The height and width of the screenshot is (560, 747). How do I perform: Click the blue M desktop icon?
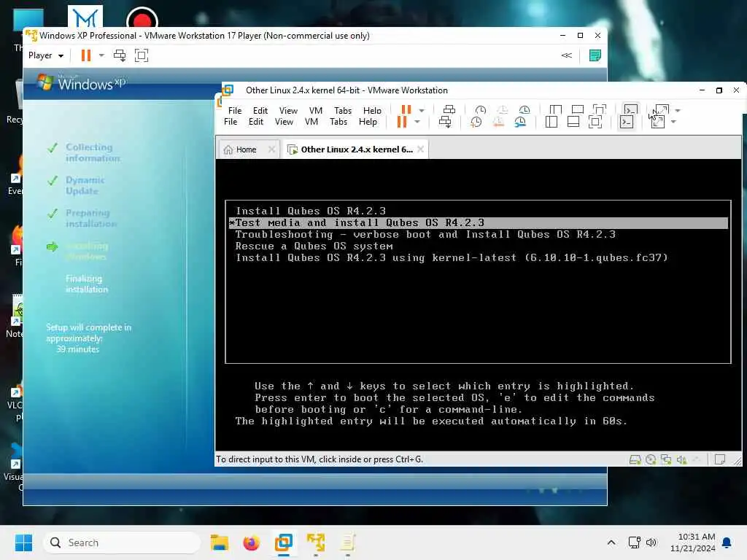click(x=85, y=17)
